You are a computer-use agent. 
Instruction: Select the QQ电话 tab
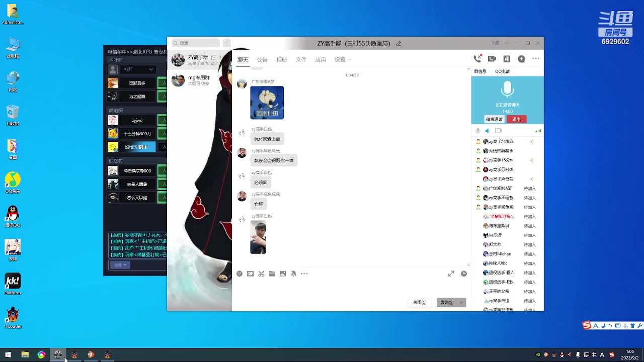pos(502,71)
